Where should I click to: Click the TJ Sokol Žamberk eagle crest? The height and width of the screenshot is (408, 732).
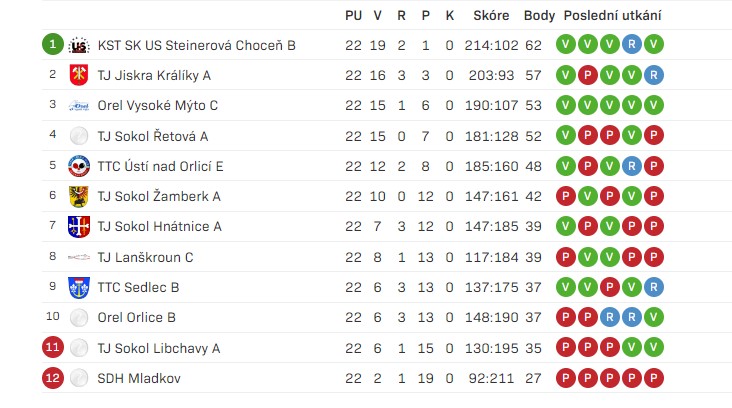(x=79, y=196)
